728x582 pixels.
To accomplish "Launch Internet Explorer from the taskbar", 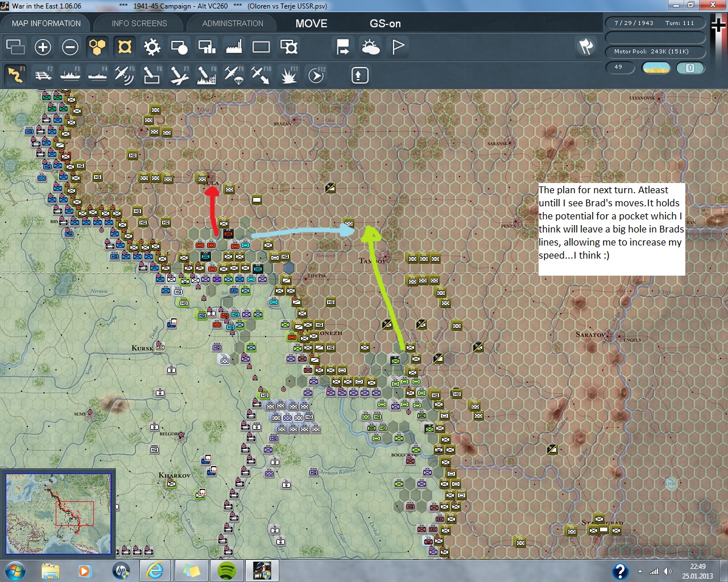I will click(155, 571).
